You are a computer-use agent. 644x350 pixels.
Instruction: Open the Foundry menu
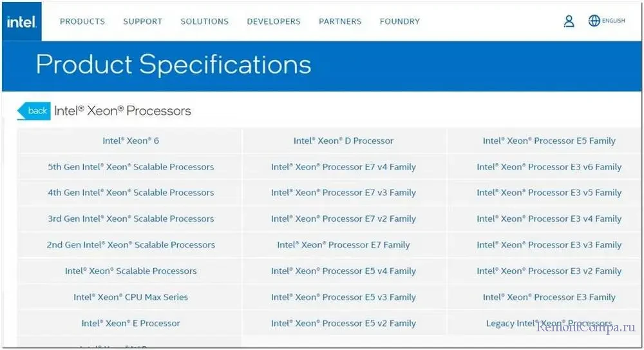pyautogui.click(x=399, y=21)
